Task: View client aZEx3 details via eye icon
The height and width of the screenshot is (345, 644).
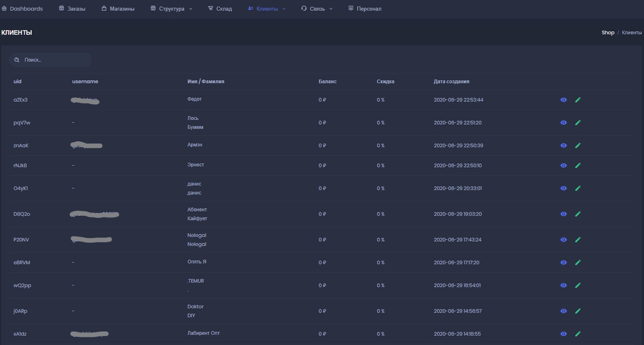Action: click(x=563, y=100)
